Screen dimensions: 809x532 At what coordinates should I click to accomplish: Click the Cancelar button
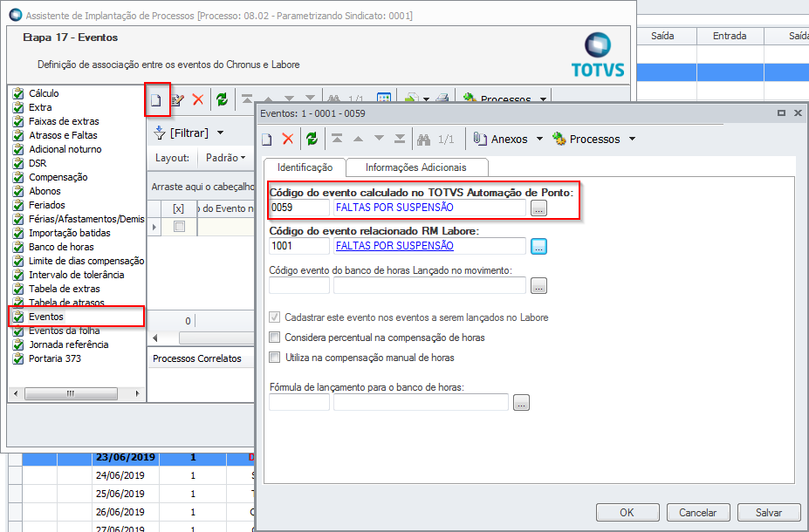tap(698, 513)
